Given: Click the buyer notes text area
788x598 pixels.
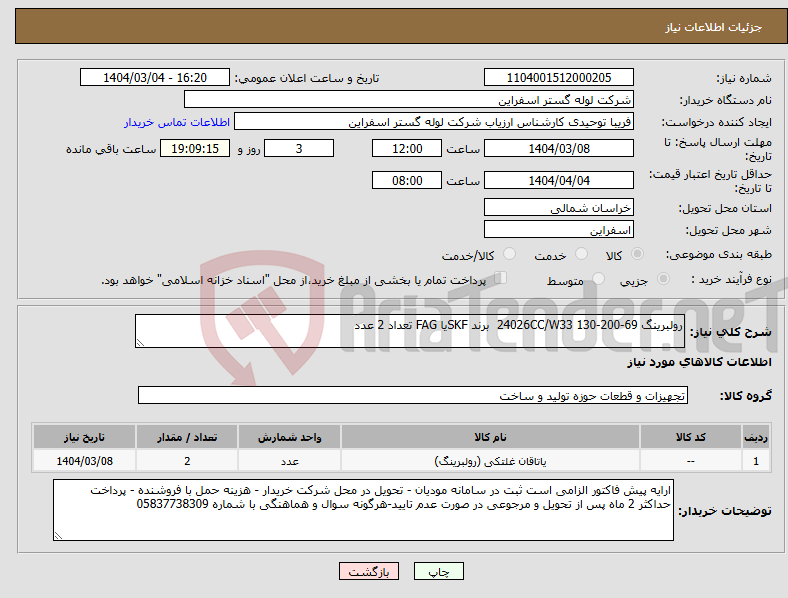Looking at the screenshot, I should coord(363,510).
